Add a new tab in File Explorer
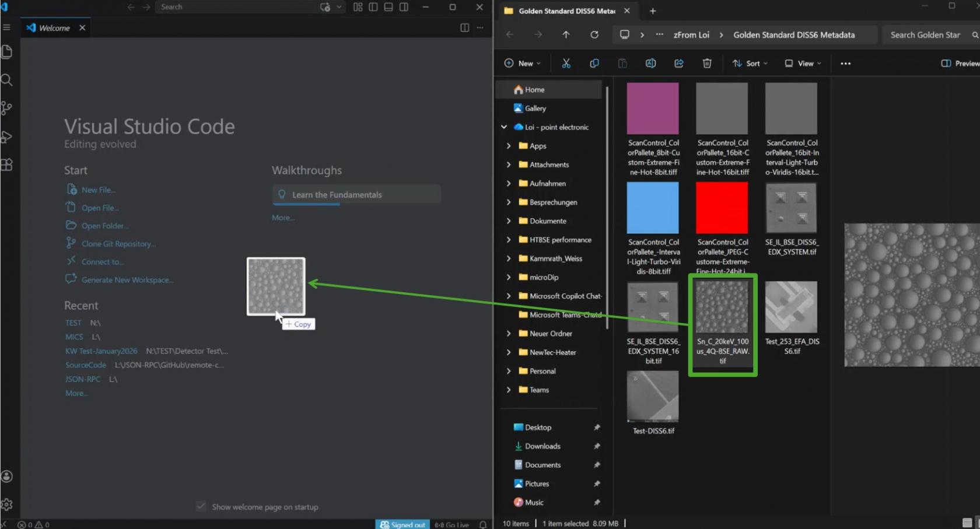Viewport: 980px width, 529px height. pyautogui.click(x=653, y=10)
